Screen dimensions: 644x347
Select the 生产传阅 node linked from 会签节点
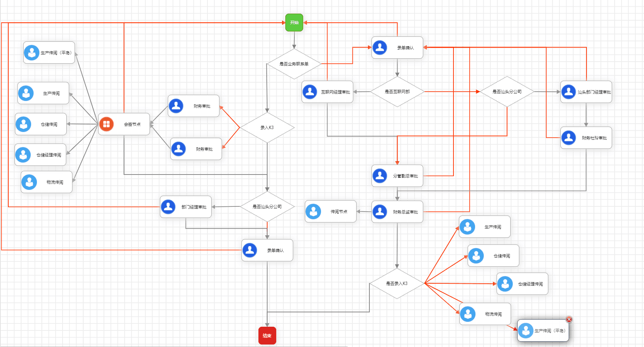43,93
